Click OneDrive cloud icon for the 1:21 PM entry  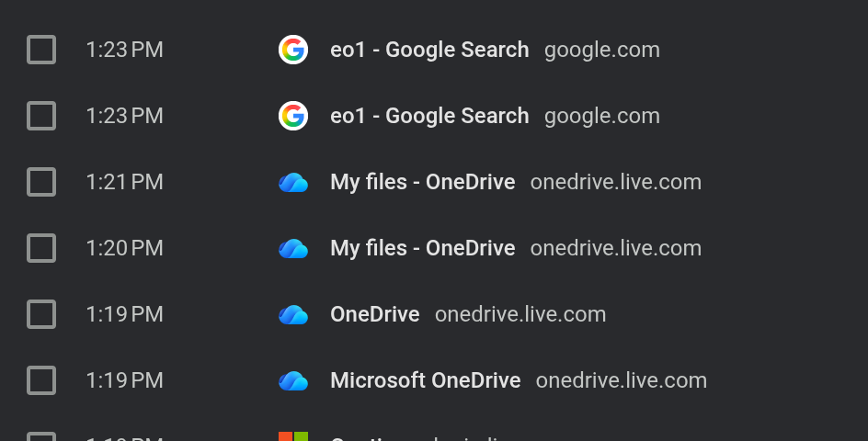(x=293, y=182)
